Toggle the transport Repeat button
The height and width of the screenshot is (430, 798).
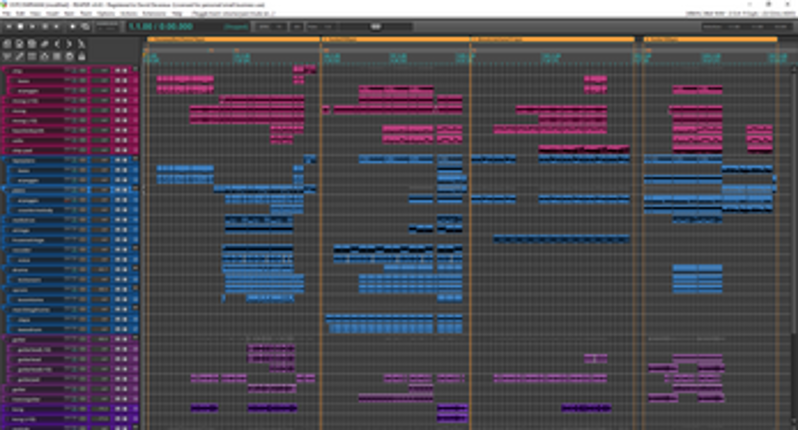click(85, 26)
